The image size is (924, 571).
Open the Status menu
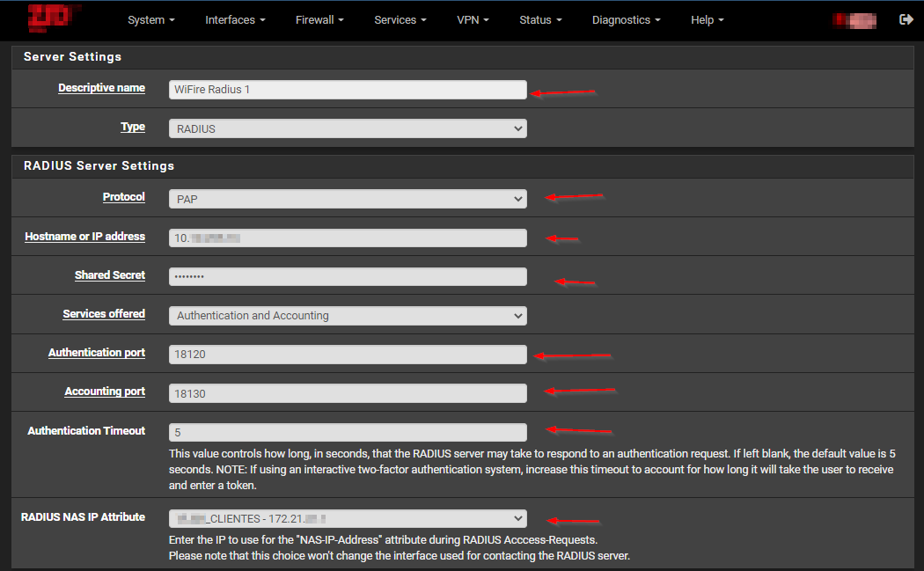tap(540, 20)
